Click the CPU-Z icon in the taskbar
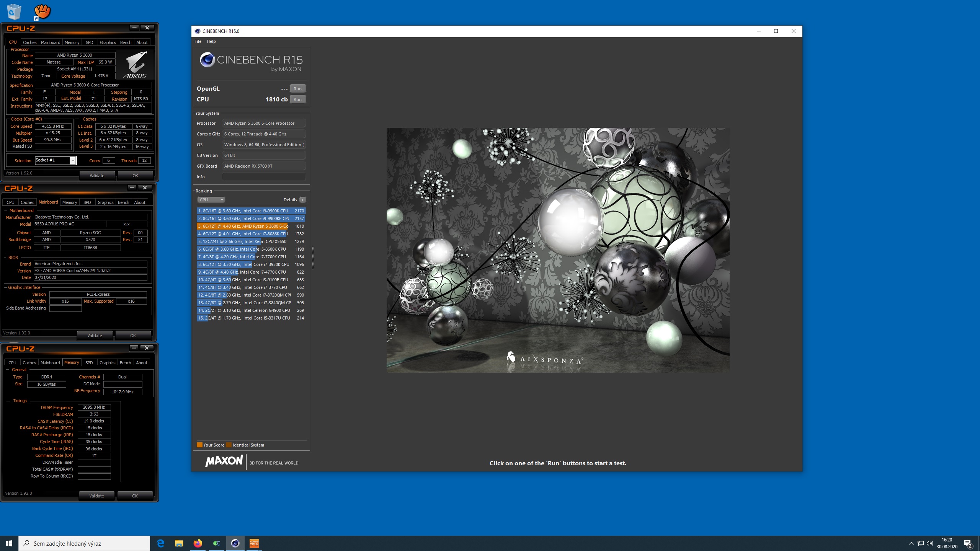 pyautogui.click(x=254, y=543)
